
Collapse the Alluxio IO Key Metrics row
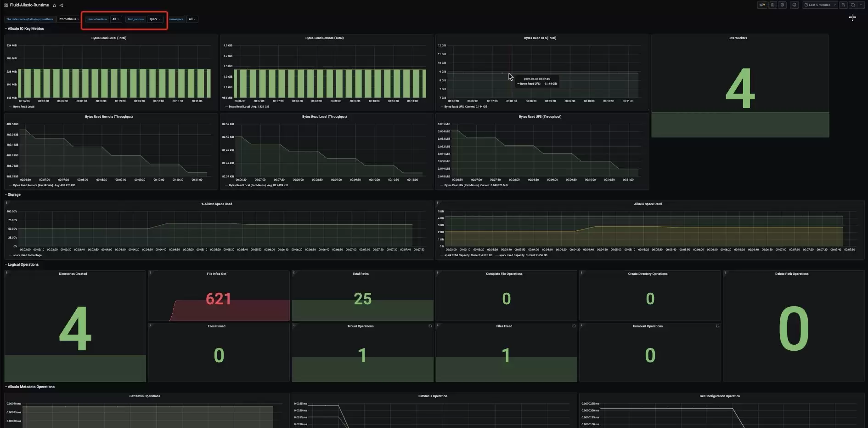tap(24, 29)
